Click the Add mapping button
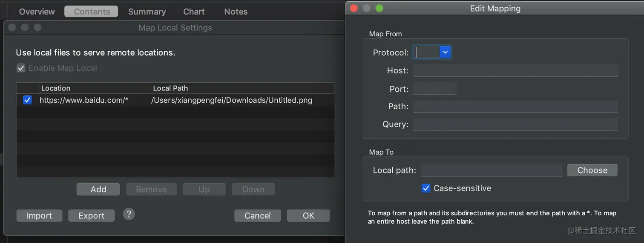Viewport: 644px width, 243px height. pyautogui.click(x=98, y=189)
